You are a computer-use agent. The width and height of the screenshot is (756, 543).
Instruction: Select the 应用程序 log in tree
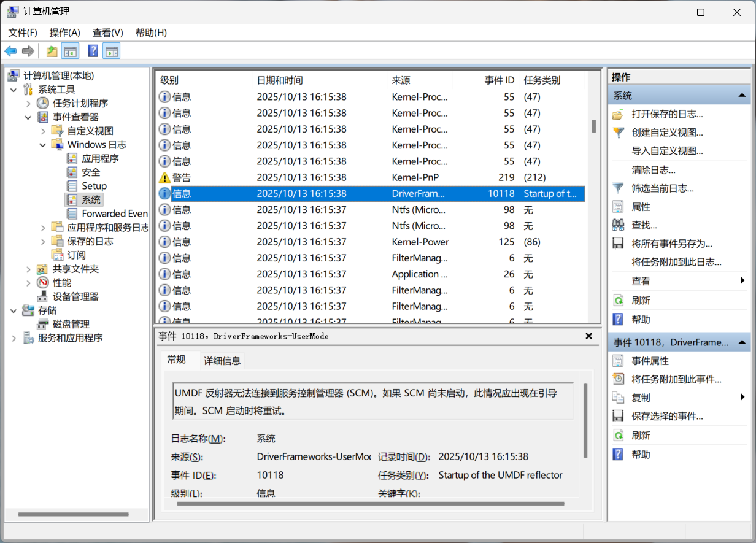(x=100, y=158)
